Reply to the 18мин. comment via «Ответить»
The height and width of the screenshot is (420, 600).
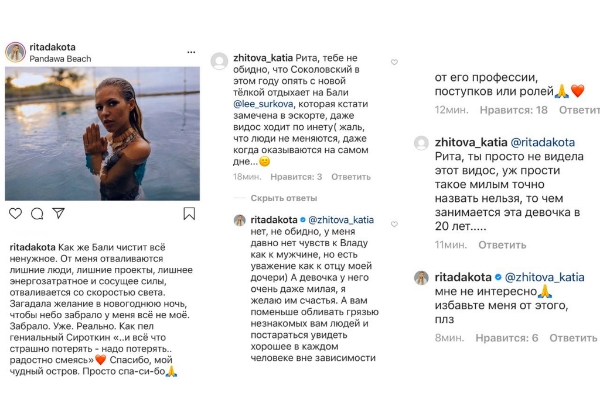[351, 177]
